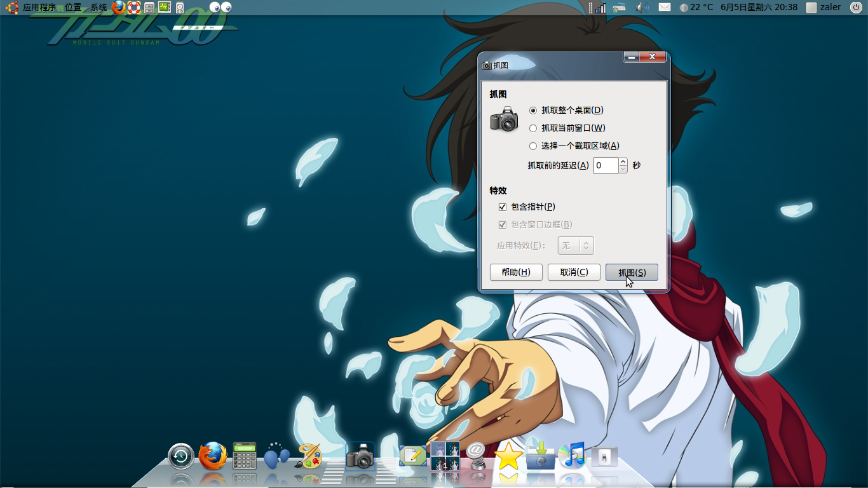Open the Ubuntu logo in top panel
This screenshot has width=868, height=488.
[x=11, y=8]
